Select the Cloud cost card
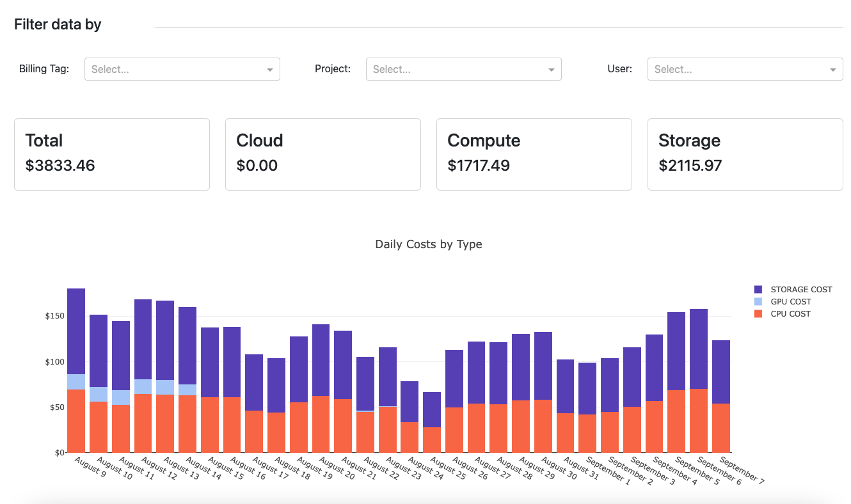The height and width of the screenshot is (504, 851). coord(323,154)
